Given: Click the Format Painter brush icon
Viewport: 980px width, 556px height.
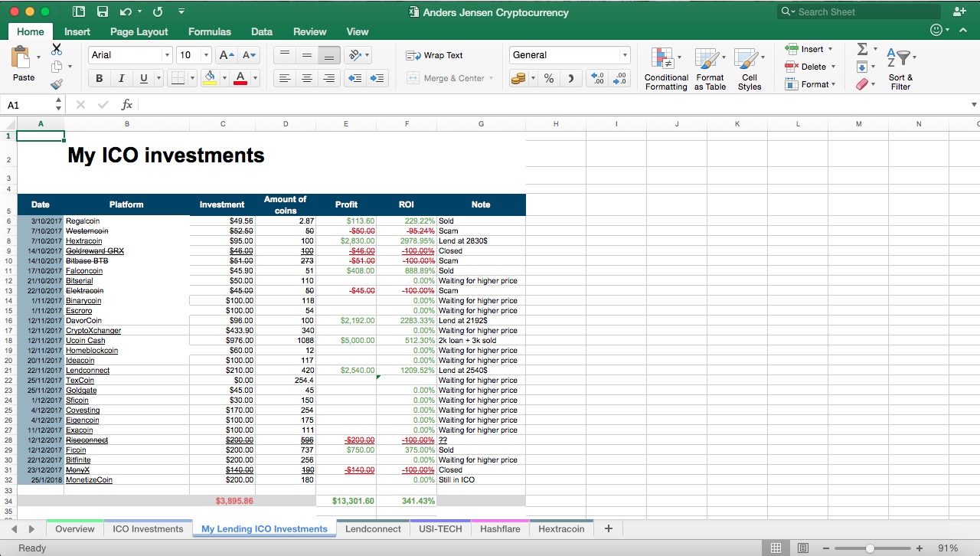Looking at the screenshot, I should pyautogui.click(x=57, y=84).
